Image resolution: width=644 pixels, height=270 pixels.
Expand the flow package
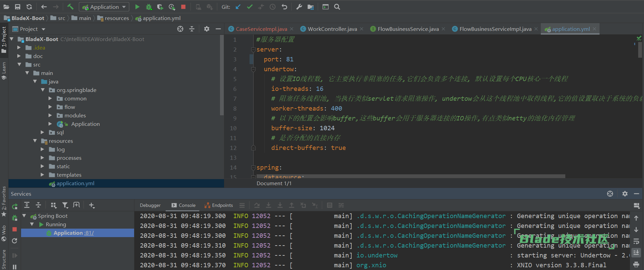click(51, 107)
